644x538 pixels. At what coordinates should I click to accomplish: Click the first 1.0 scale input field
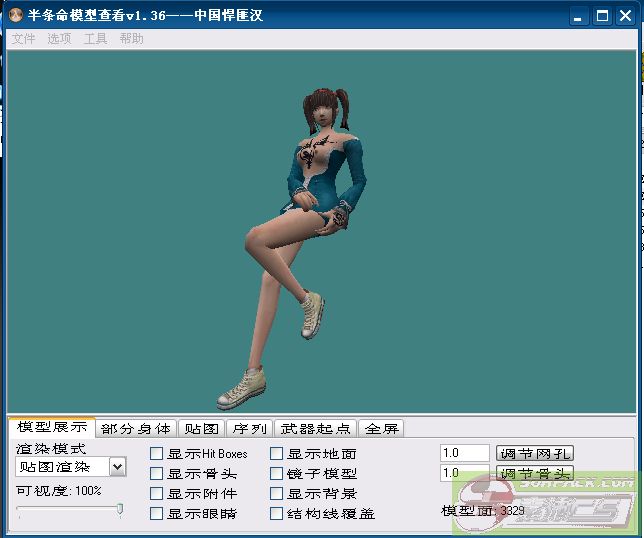464,454
